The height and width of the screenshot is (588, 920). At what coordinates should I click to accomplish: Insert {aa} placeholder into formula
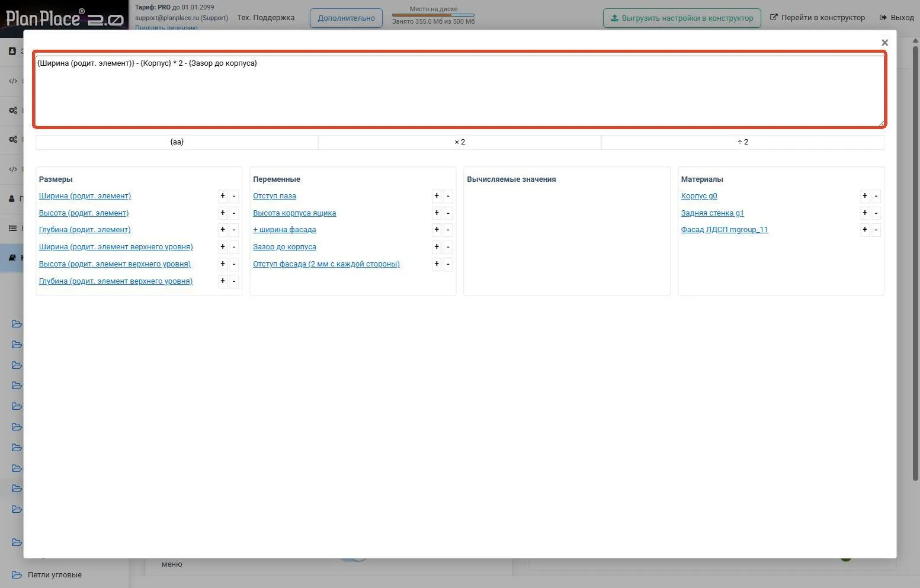click(177, 142)
